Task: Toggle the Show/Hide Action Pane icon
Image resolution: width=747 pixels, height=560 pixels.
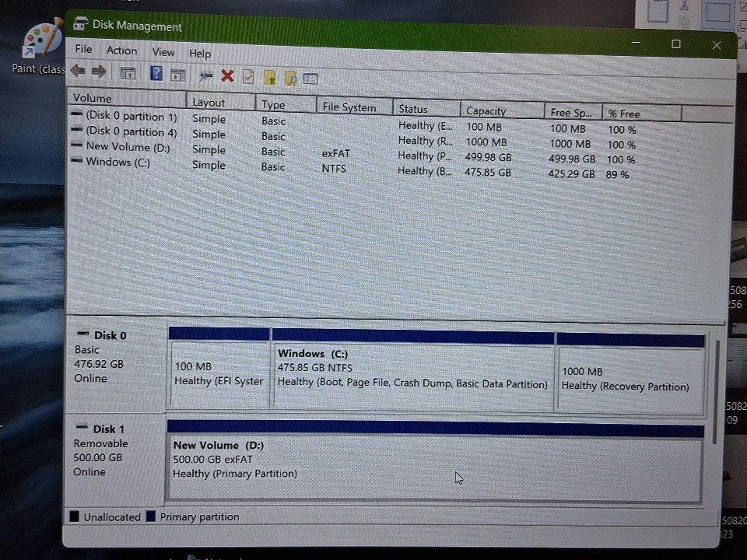Action: [177, 75]
